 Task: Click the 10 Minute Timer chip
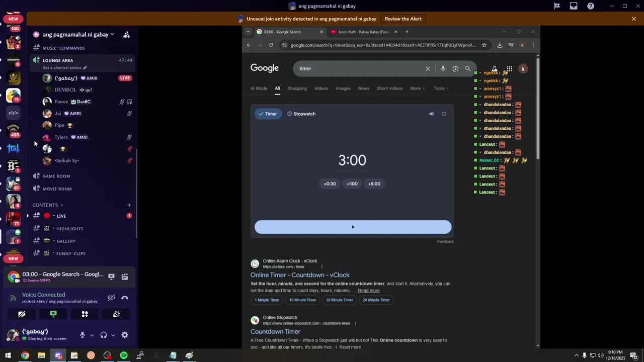302,300
